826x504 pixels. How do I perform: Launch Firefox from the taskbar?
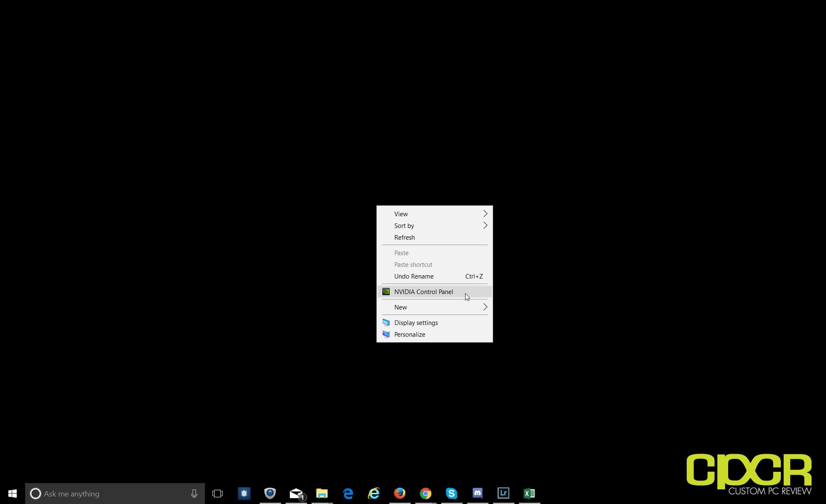[x=400, y=494]
